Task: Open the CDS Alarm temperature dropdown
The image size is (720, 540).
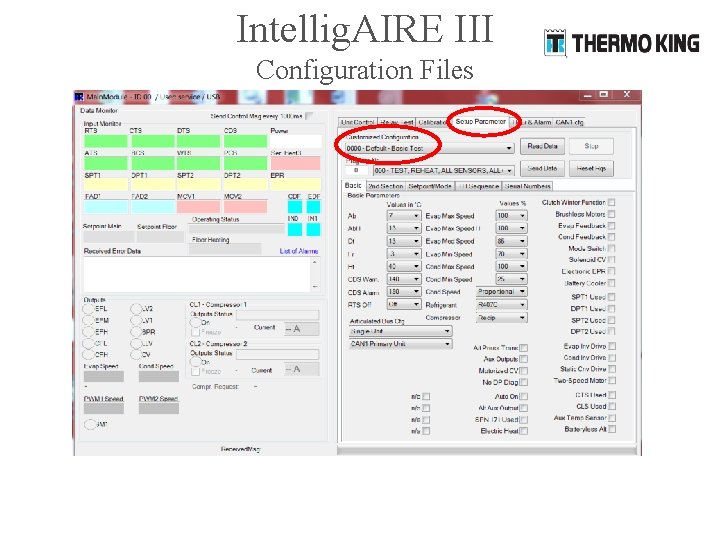Action: (x=404, y=292)
